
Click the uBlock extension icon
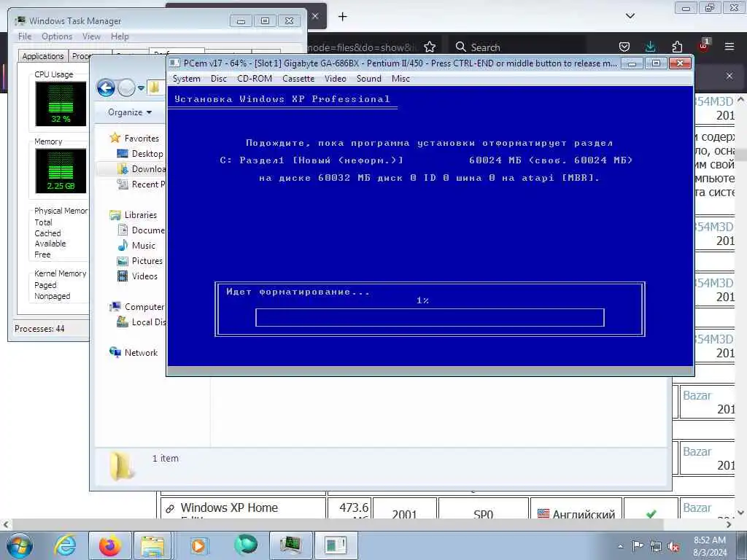(x=704, y=46)
